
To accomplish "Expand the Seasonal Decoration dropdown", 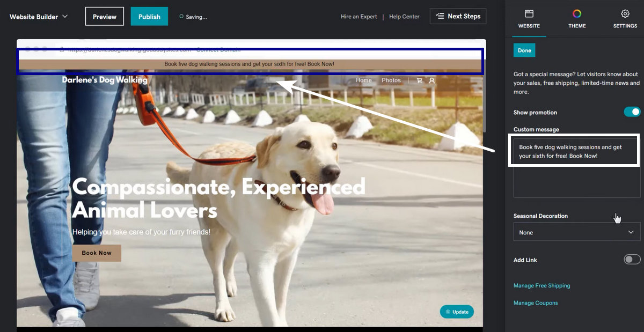I will tap(577, 232).
